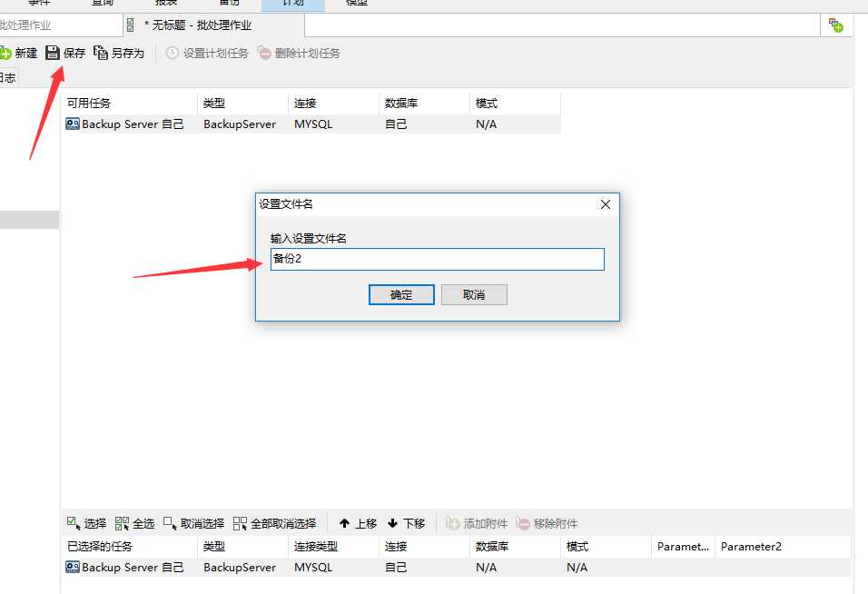
Task: Click the Deselect (取消选择) icon
Action: [170, 523]
